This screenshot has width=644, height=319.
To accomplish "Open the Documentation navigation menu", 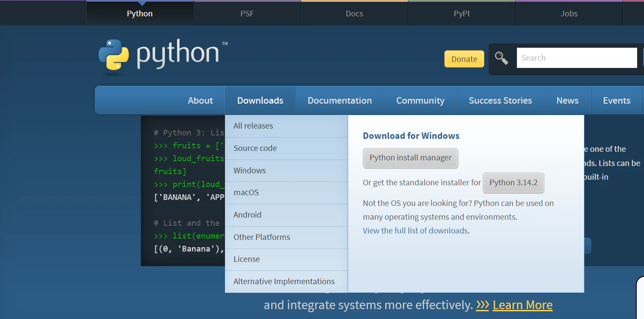I will 340,100.
